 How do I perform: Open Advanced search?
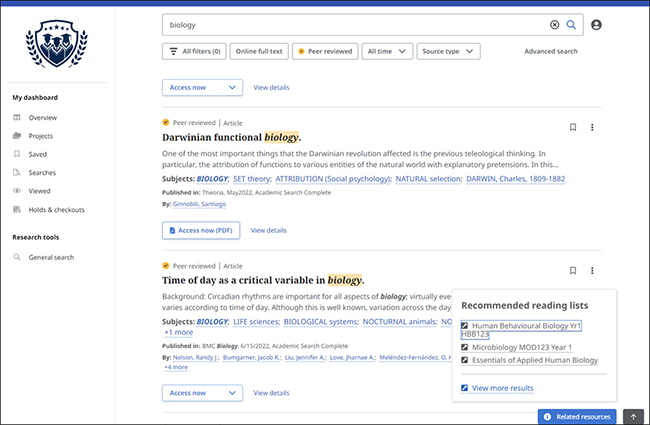click(x=551, y=51)
